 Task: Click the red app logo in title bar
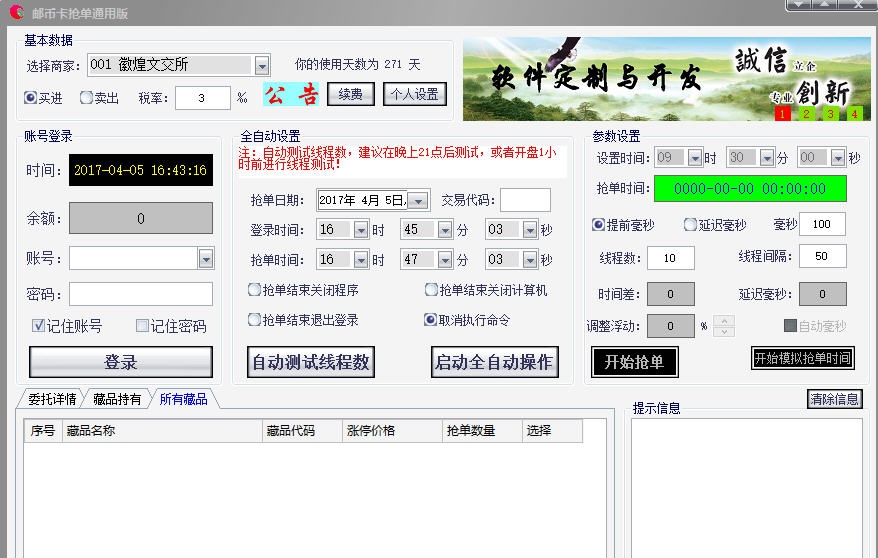[x=17, y=12]
